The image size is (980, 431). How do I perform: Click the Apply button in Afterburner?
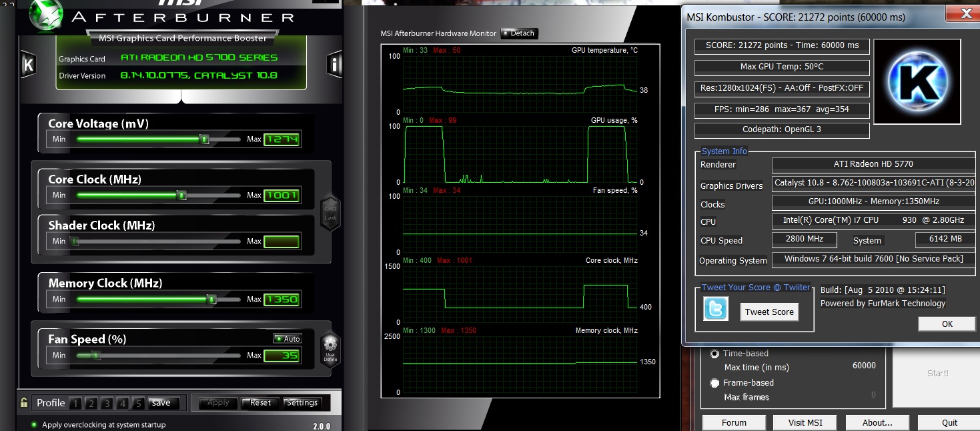click(x=218, y=403)
